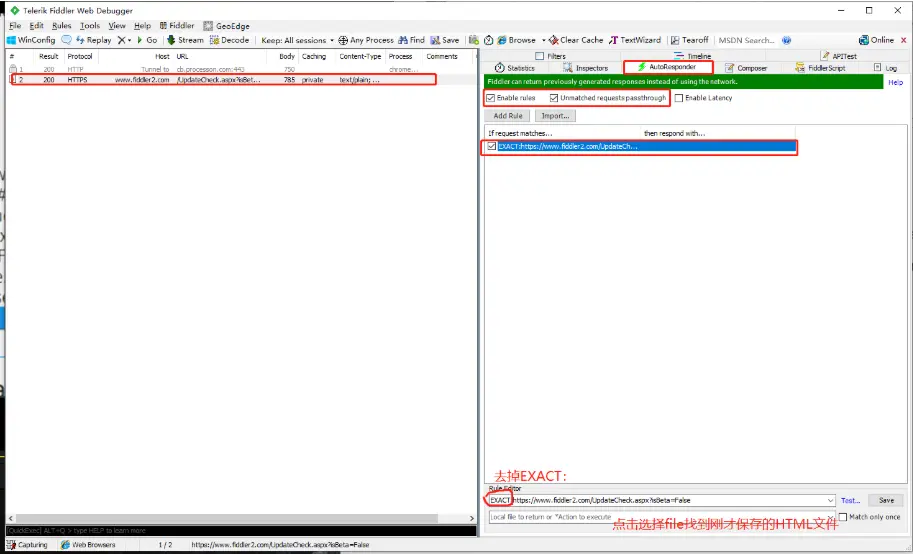Switch to the FiddlerScript tab
Viewport: 913px width, 554px height.
pos(820,68)
